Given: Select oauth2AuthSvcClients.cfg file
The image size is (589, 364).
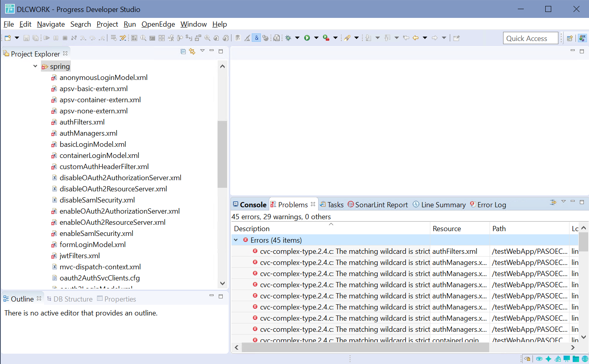Looking at the screenshot, I should pyautogui.click(x=99, y=278).
